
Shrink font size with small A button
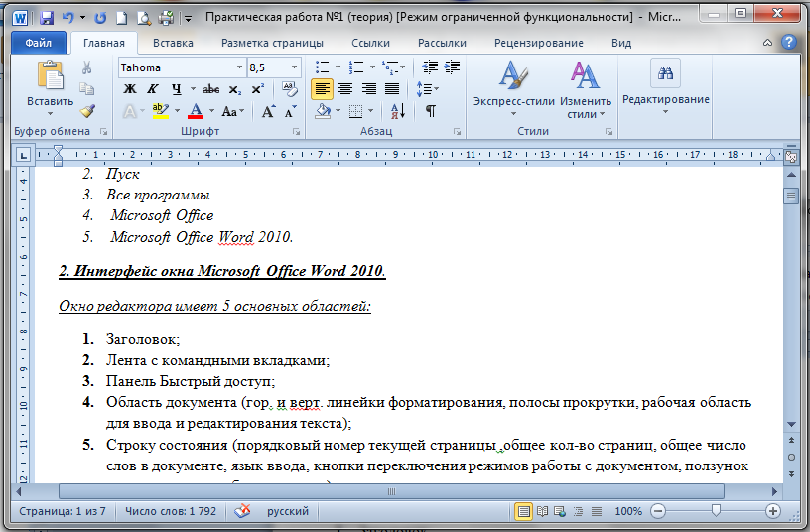[x=290, y=111]
